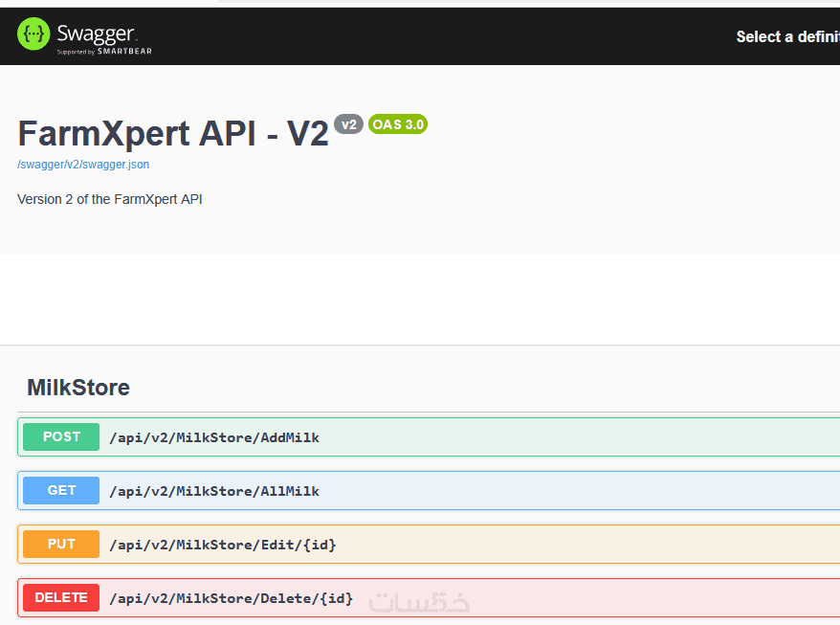Click the 'Supported by SmartBear' caption

click(x=104, y=52)
